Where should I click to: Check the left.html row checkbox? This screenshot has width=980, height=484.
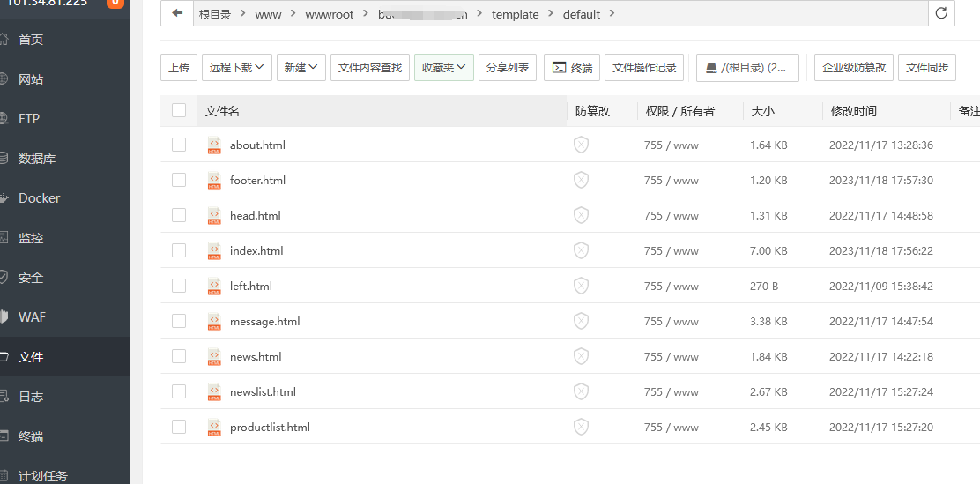179,287
